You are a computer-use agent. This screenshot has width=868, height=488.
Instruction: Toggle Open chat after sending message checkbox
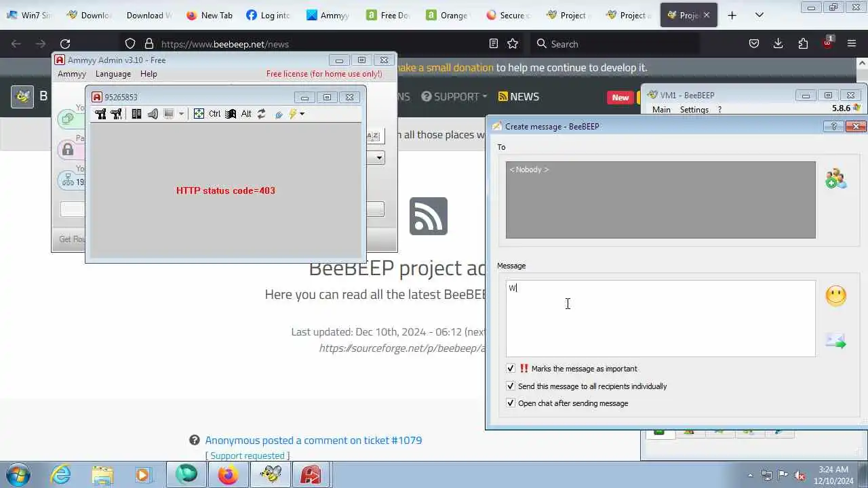point(511,403)
